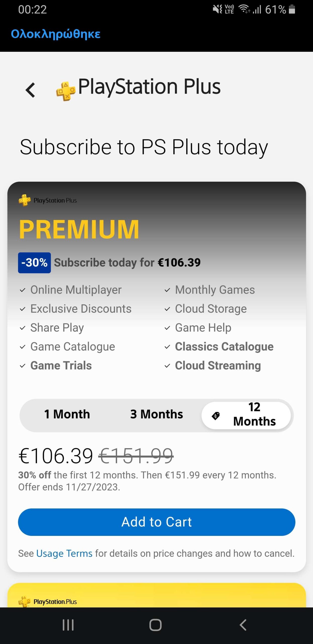Tap the small PlayStation Plus Premium card logo
This screenshot has width=313, height=644.
pos(48,200)
